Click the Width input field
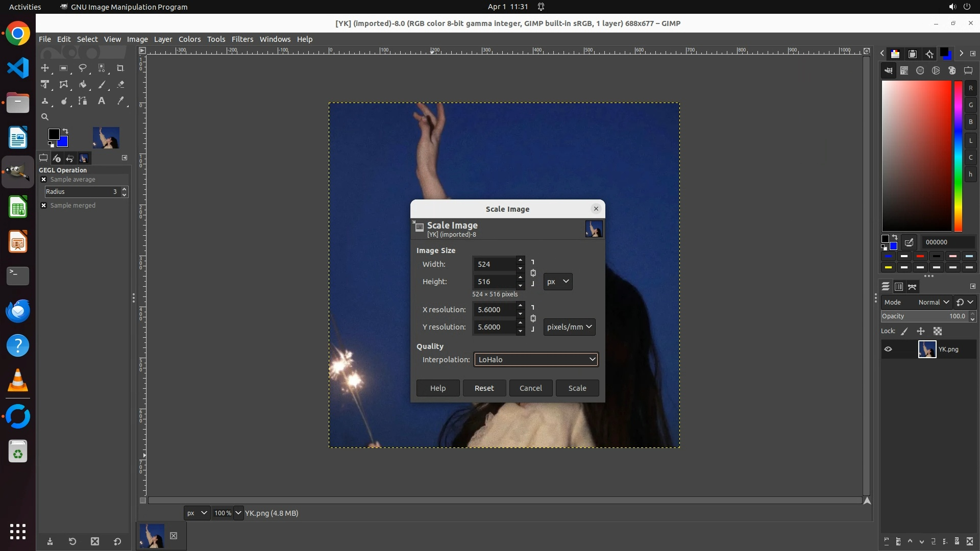980x551 pixels. point(494,264)
